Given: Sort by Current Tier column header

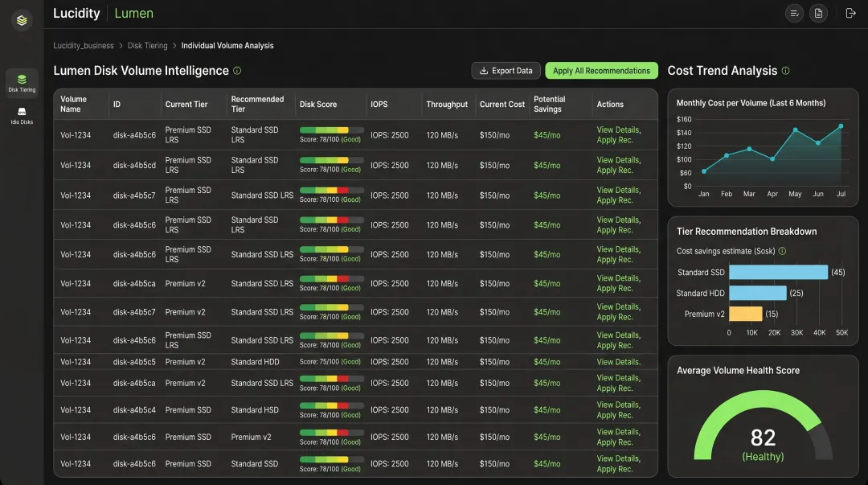Looking at the screenshot, I should (186, 105).
